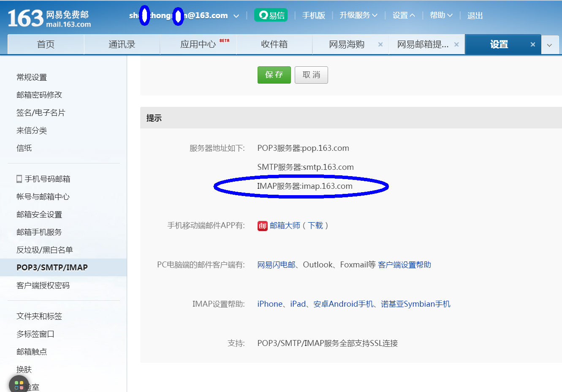The image size is (562, 392).
Task: Click the phone icon beside 手机号码邮箱
Action: pyautogui.click(x=19, y=179)
